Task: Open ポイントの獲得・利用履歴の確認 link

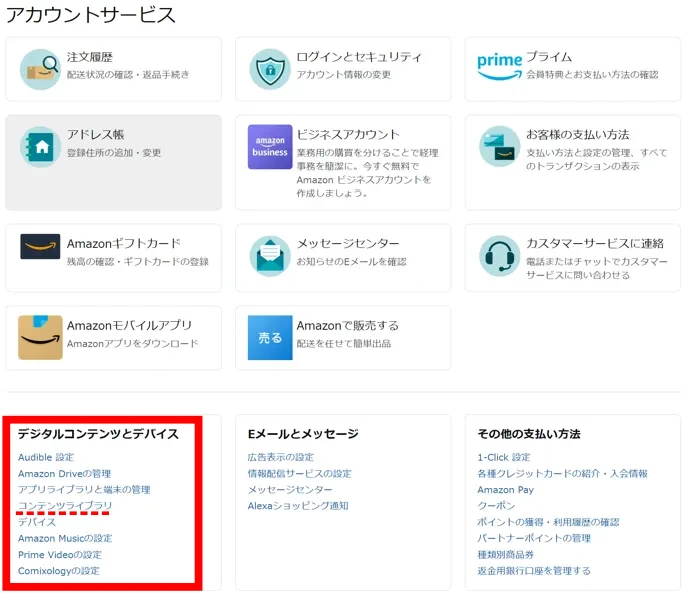Action: click(548, 522)
